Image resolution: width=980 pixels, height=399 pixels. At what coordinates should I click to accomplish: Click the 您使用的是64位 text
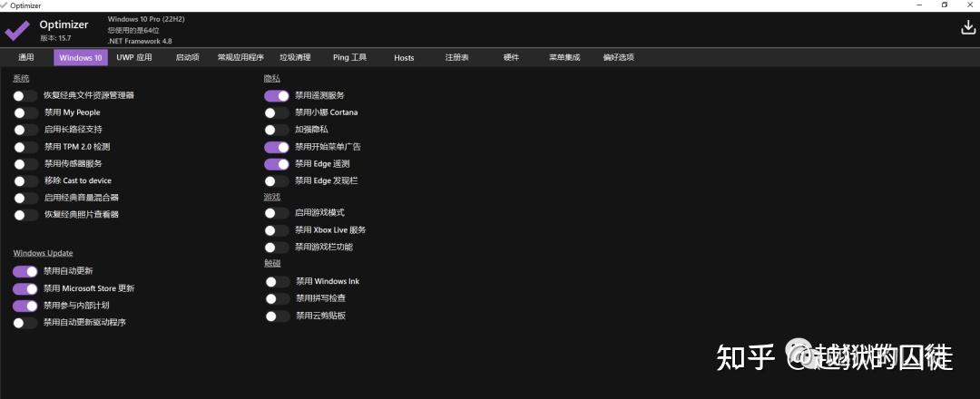pyautogui.click(x=132, y=30)
